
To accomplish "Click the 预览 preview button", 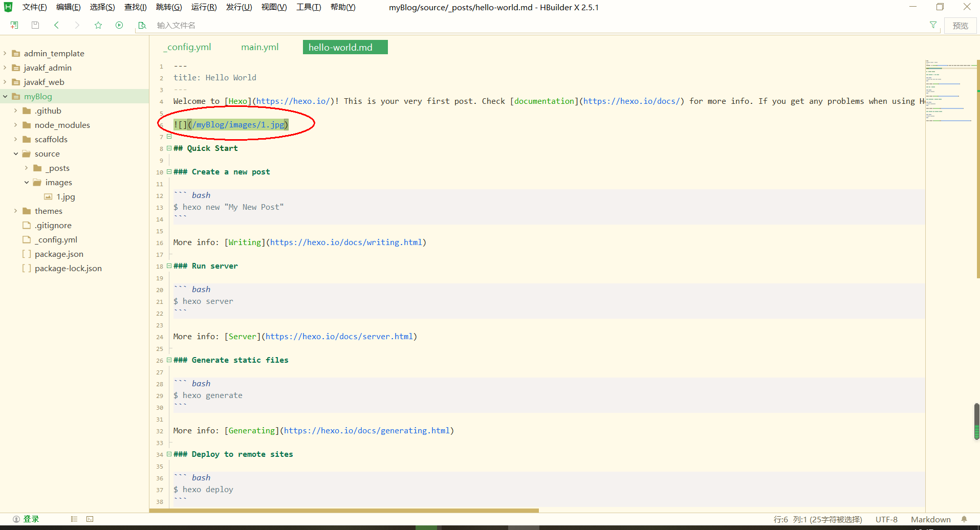I will click(961, 26).
